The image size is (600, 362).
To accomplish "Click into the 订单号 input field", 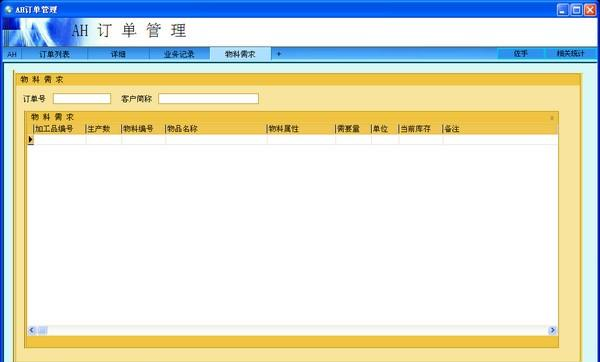I will tap(82, 99).
